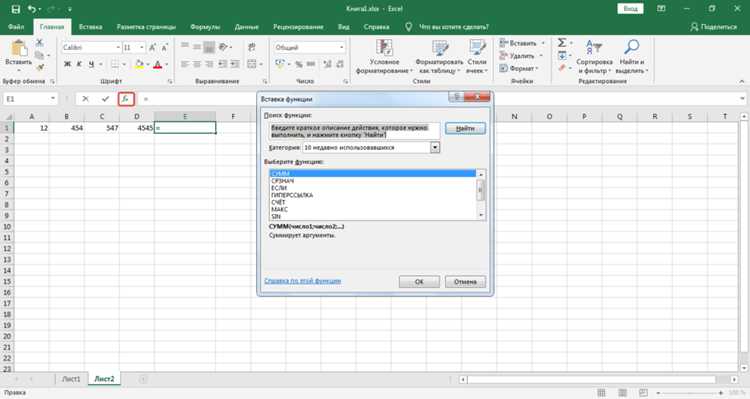Open the fill color dropdown arrow
The width and height of the screenshot is (750, 399).
(x=148, y=64)
